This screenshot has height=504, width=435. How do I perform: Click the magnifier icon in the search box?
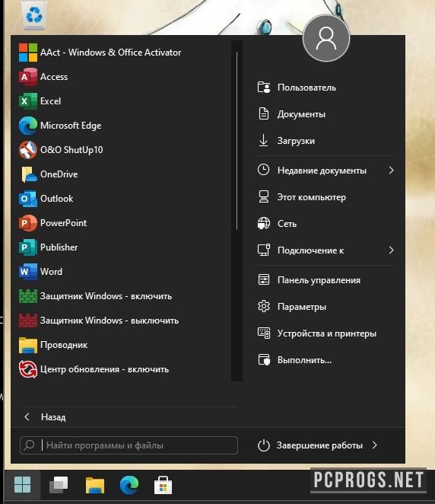tap(29, 445)
